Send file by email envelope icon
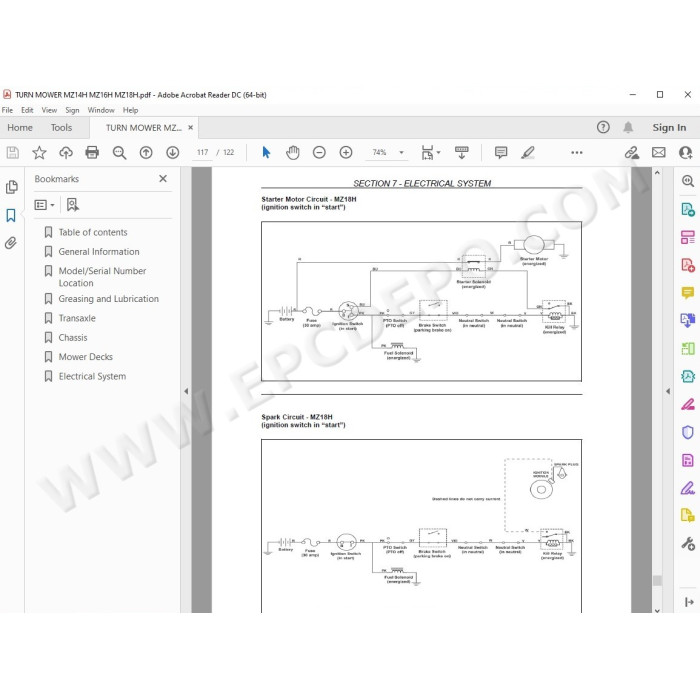This screenshot has height=700, width=700. (658, 153)
